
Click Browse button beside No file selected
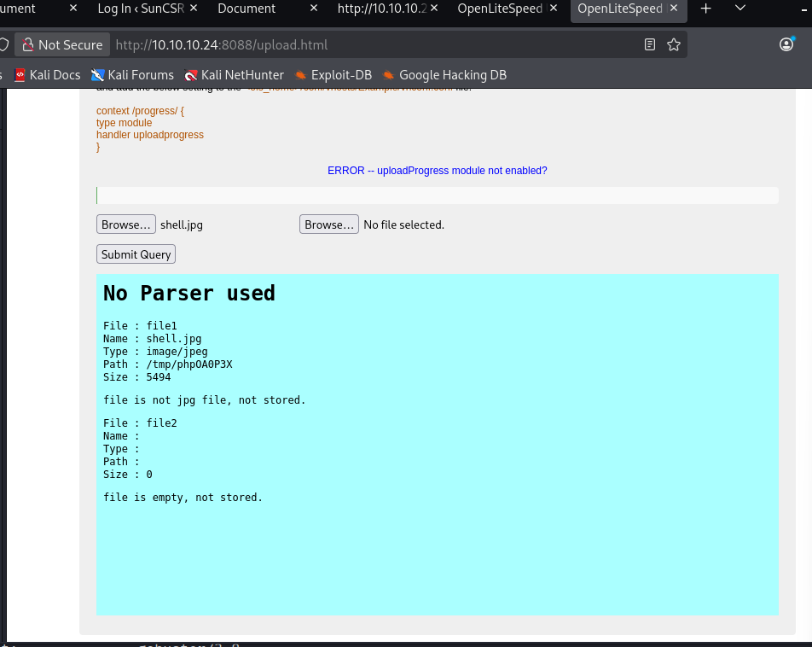[329, 225]
